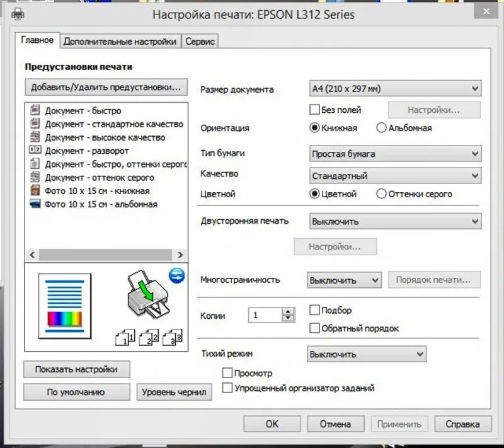Screen dimensions: 504x448
Task: Enable "Обратный порядок" checkbox
Action: pos(314,328)
